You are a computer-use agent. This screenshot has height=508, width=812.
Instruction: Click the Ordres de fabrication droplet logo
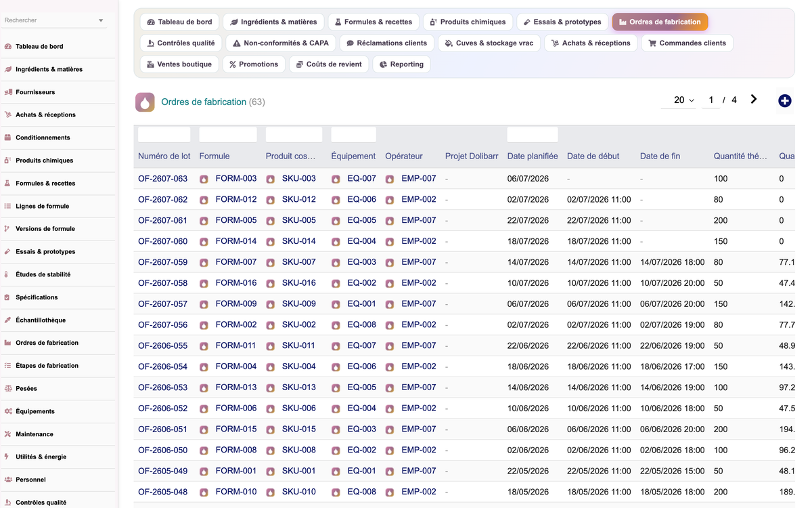click(x=145, y=102)
